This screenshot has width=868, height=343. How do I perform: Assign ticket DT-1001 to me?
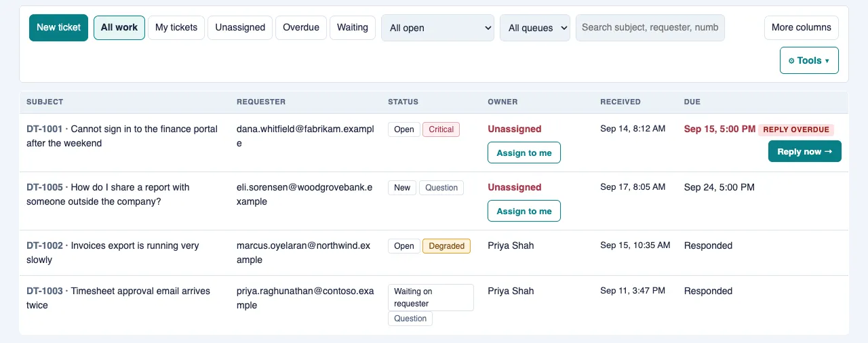click(524, 153)
